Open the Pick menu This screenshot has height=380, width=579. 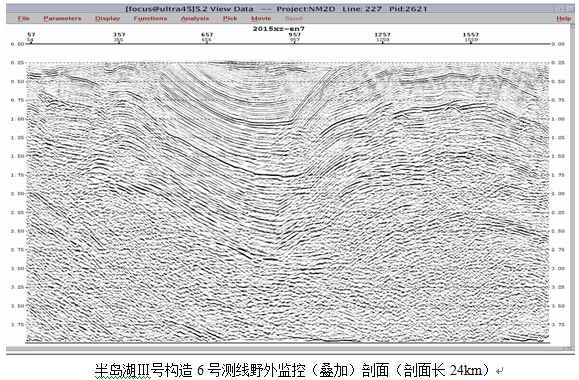230,18
